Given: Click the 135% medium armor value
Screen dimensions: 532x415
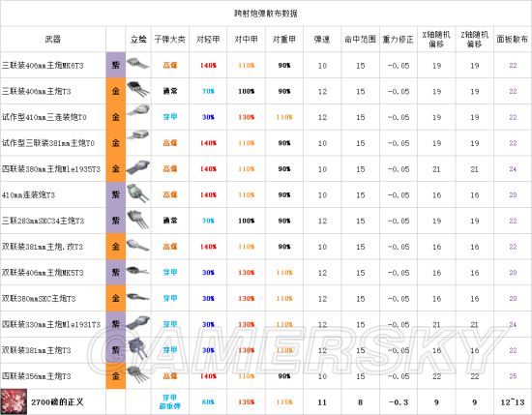Looking at the screenshot, I should coord(246,402).
